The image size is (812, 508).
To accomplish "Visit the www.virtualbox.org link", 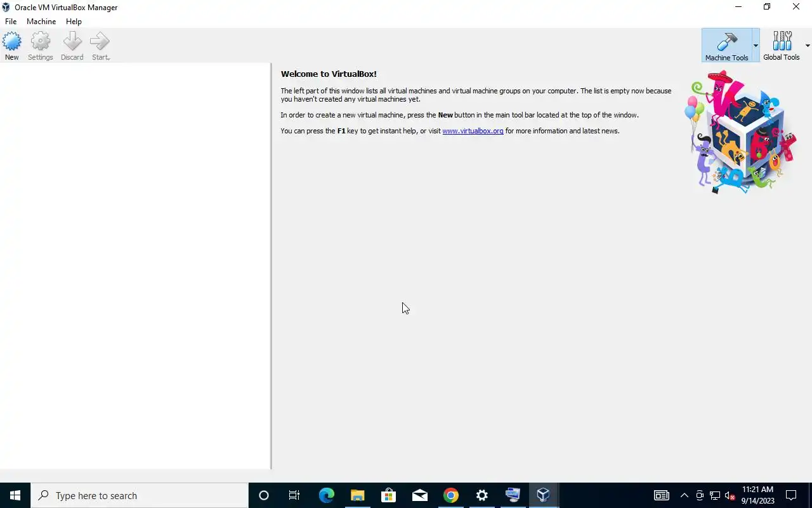I will coord(473,131).
